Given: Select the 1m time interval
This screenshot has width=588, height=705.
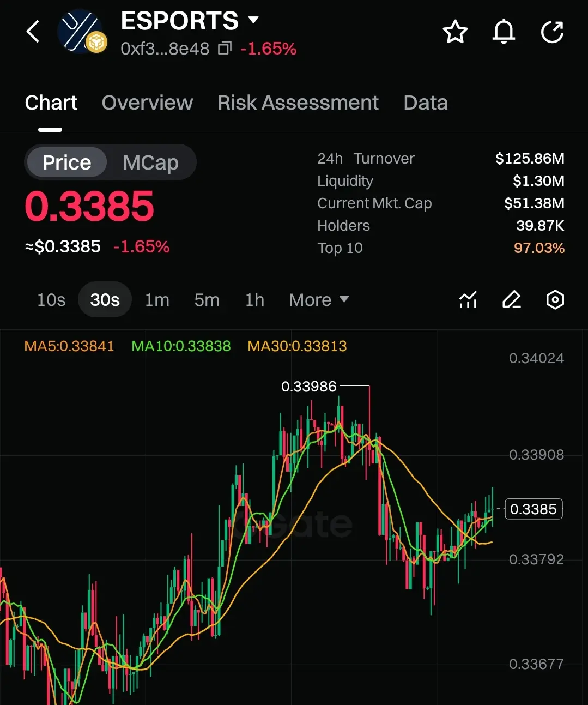Looking at the screenshot, I should point(157,300).
